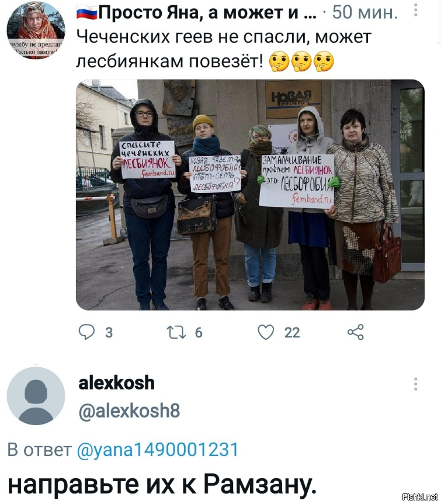Open the attached protest photo
The image size is (441, 504).
click(x=250, y=195)
